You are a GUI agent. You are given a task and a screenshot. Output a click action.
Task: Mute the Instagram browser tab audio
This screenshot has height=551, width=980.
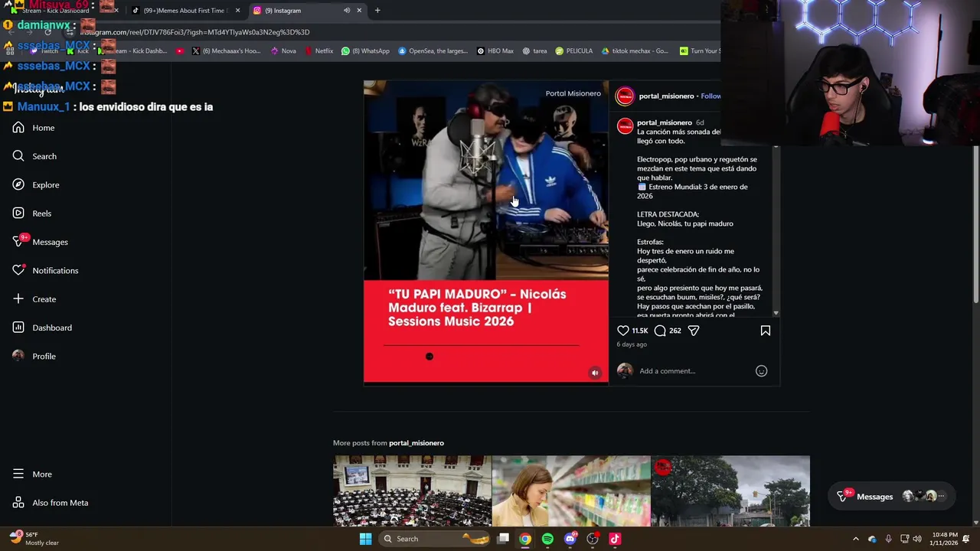347,11
